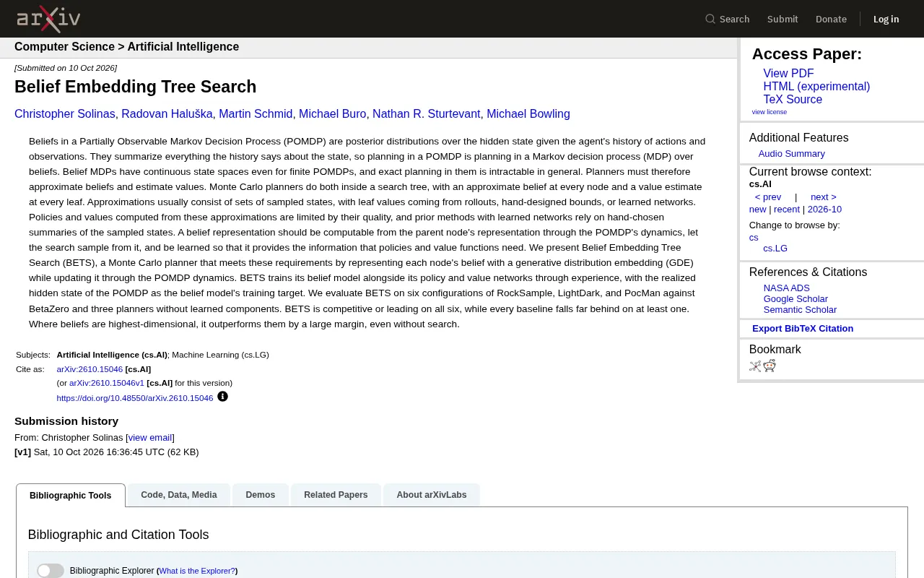924x578 pixels.
Task: Open the DOI URL link
Action: [x=135, y=398]
